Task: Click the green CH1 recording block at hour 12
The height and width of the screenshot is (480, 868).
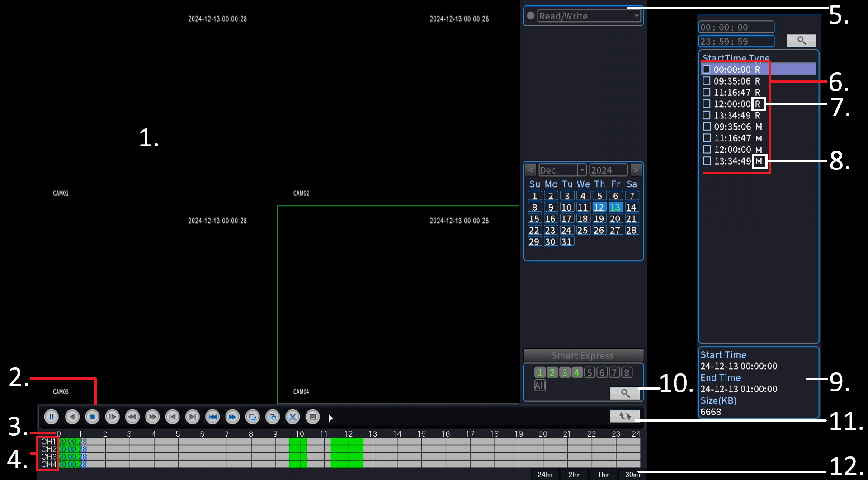Action: [347, 441]
